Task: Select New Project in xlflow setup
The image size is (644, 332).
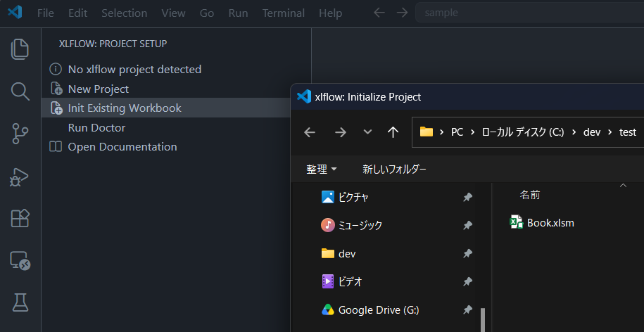Action: coord(176,89)
